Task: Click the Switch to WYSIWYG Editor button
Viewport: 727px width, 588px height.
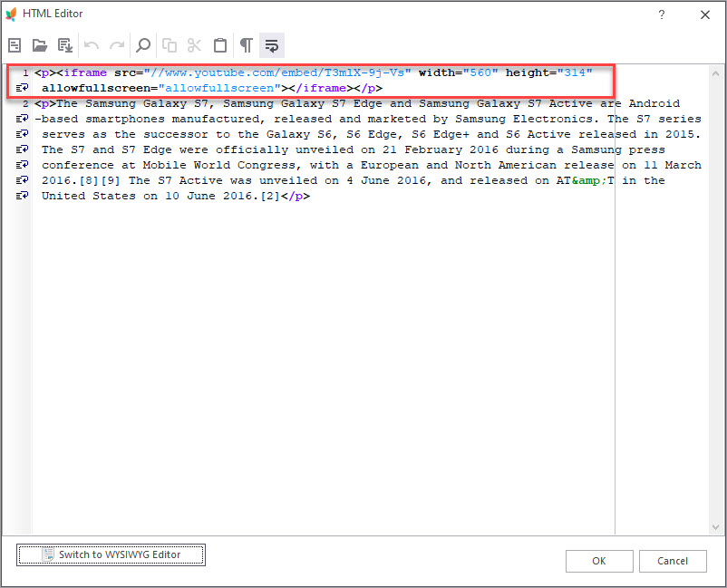Action: 111,554
